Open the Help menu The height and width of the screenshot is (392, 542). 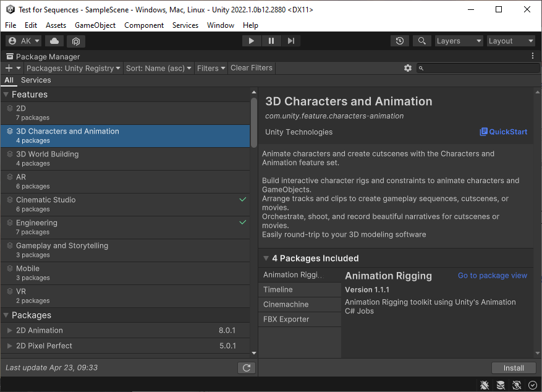250,25
